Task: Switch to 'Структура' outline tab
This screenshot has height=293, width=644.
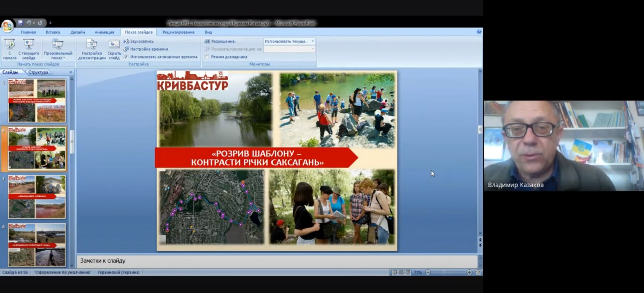Action: pos(38,72)
